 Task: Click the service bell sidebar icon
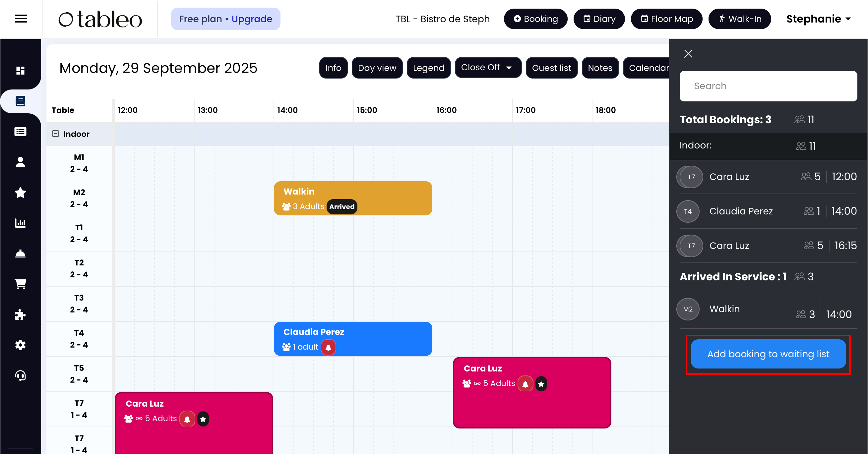[x=21, y=254]
